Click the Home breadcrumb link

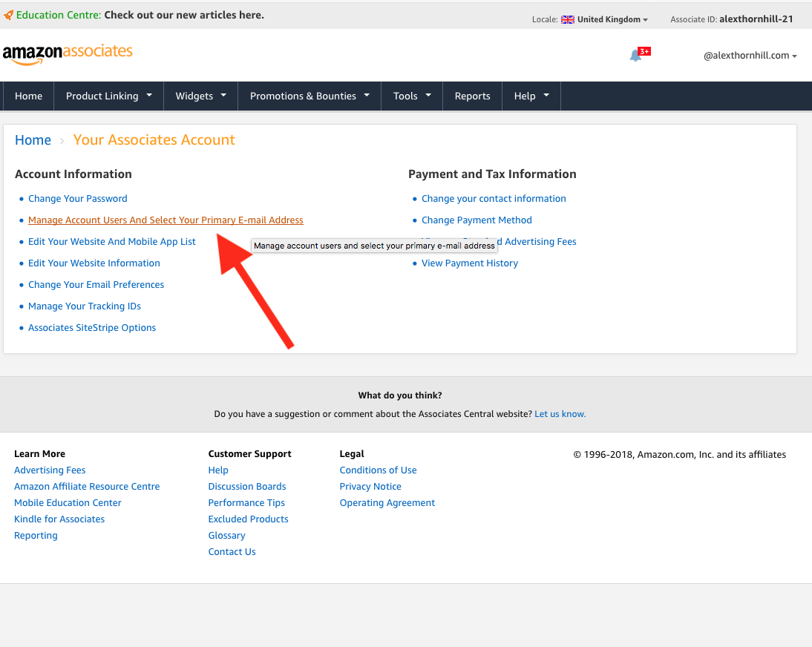coord(33,139)
